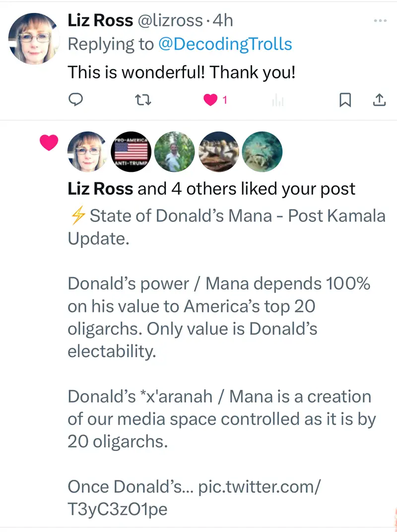Bookmark Liz Ross's reply

click(345, 100)
